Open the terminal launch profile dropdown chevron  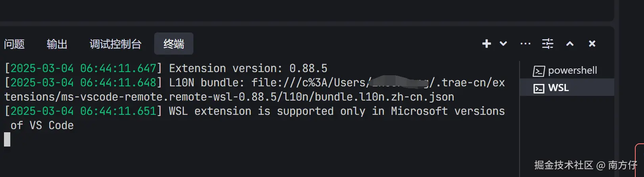pos(503,44)
